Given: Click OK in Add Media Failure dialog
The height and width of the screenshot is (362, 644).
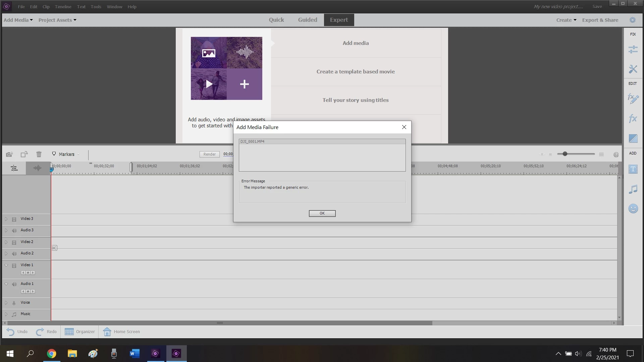Looking at the screenshot, I should tap(322, 214).
